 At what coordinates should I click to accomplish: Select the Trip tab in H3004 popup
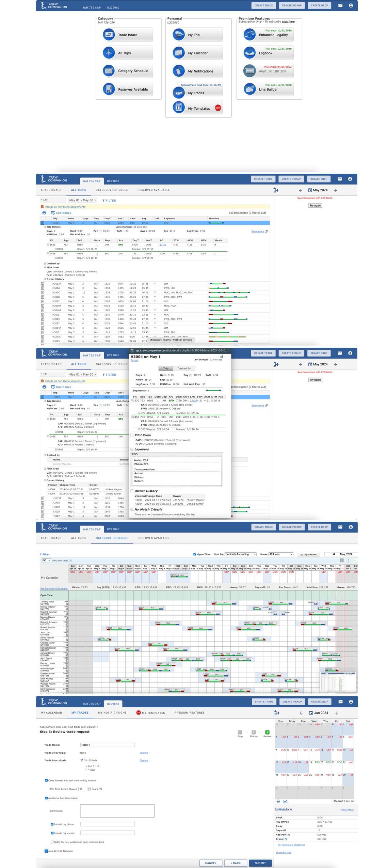(166, 368)
